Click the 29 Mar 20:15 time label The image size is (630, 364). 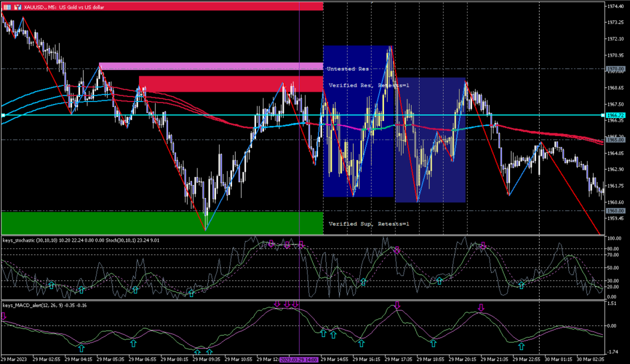[x=463, y=360]
